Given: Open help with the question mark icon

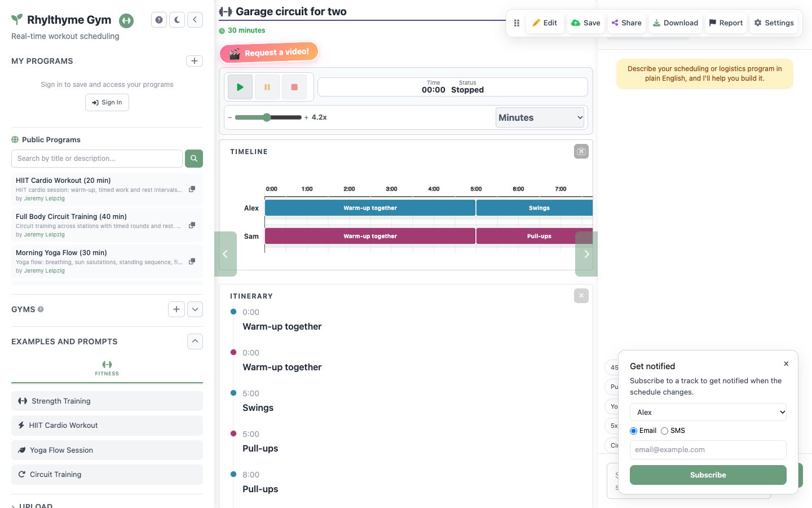Looking at the screenshot, I should [159, 20].
